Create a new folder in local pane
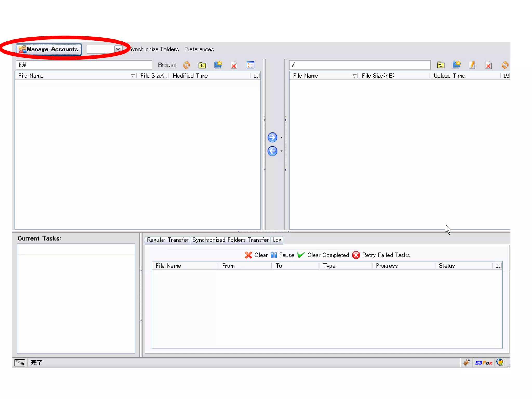Screen dimensions: 532x399 point(218,65)
